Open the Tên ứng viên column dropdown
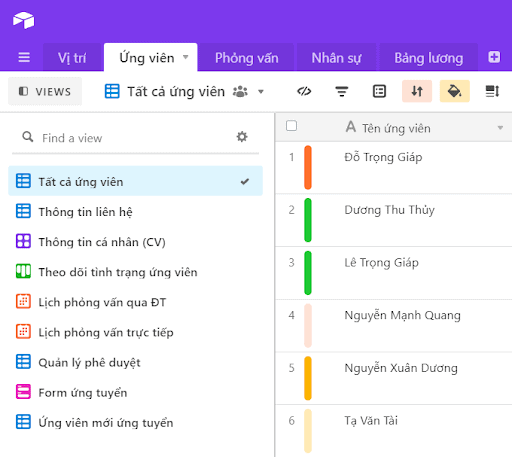The image size is (512, 457). coord(500,128)
